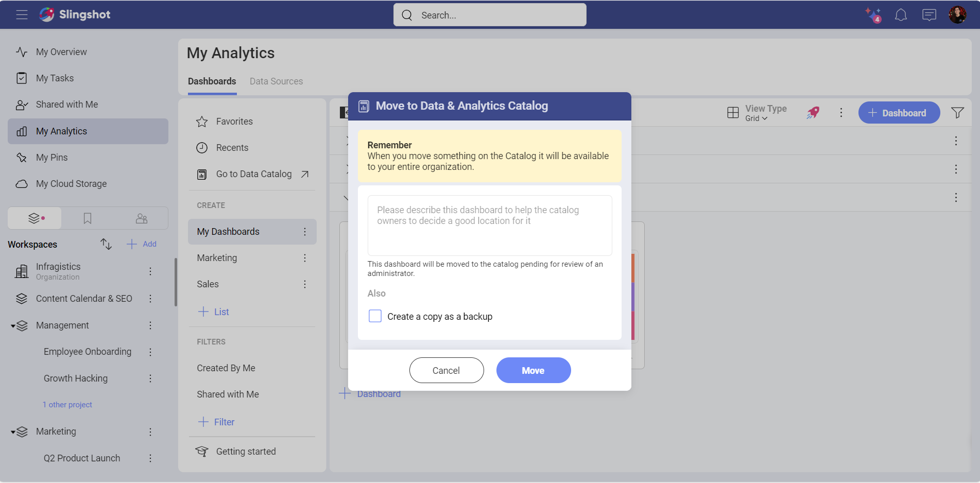
Task: Select the Sales list
Action: point(208,284)
